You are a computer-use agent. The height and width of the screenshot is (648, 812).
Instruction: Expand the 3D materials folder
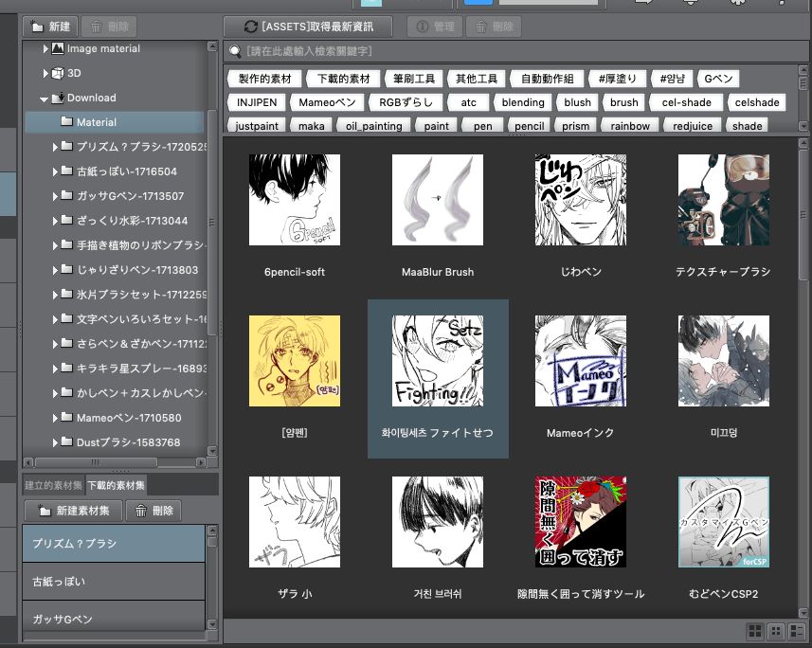(x=45, y=73)
